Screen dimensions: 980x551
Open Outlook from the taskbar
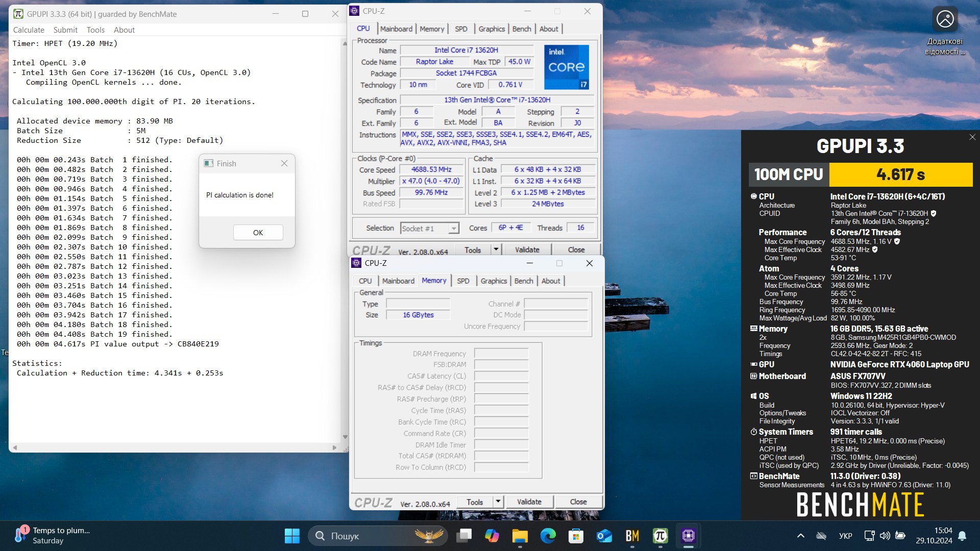pos(604,536)
